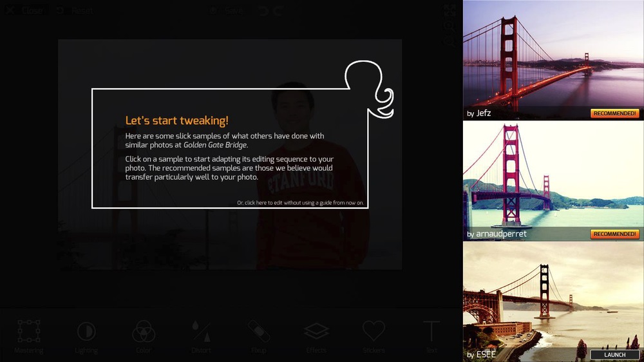Click link to edit without a guide
Screen dimensions: 644x362
click(x=300, y=202)
